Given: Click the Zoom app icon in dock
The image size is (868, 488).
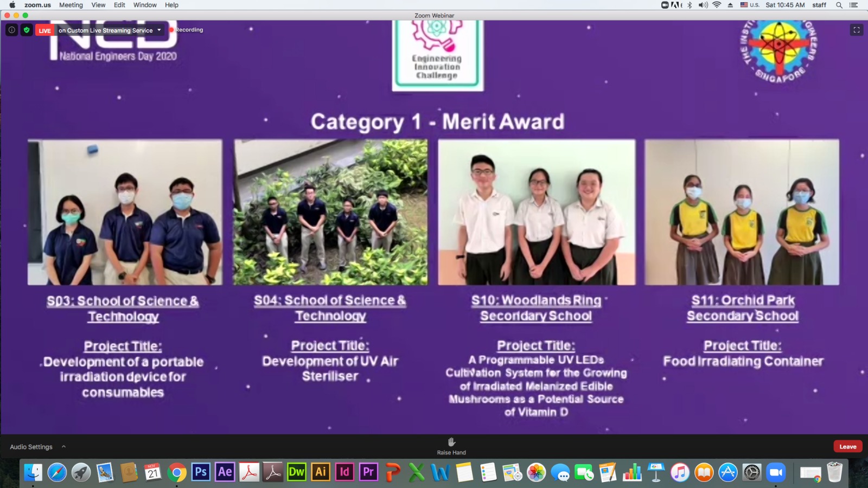Looking at the screenshot, I should point(776,472).
